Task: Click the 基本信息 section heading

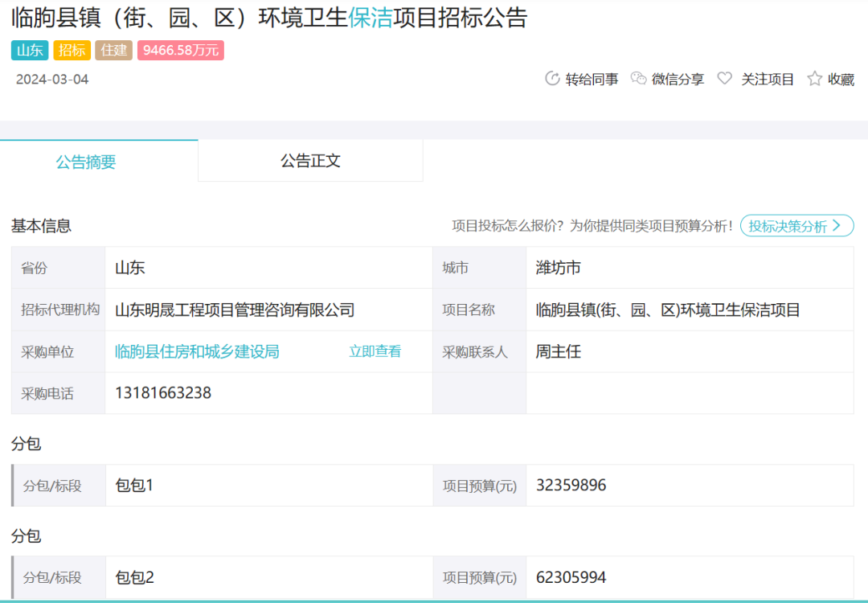Action: point(41,226)
